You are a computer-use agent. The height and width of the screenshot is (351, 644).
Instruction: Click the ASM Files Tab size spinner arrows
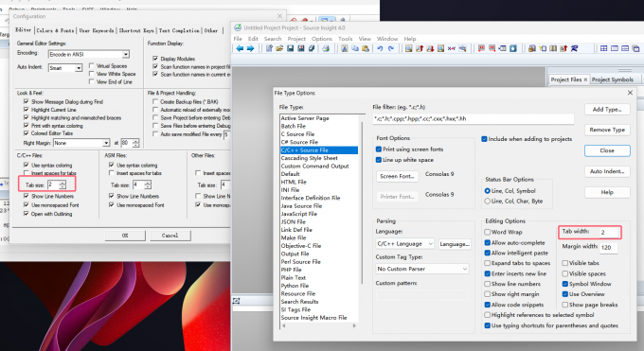[148, 185]
